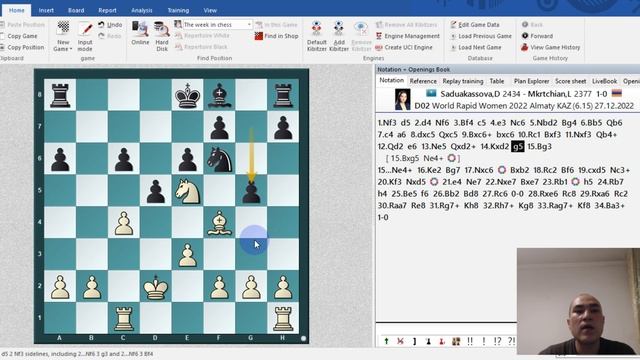640x360 pixels.
Task: Switch to Score sheet tab
Action: coord(570,81)
